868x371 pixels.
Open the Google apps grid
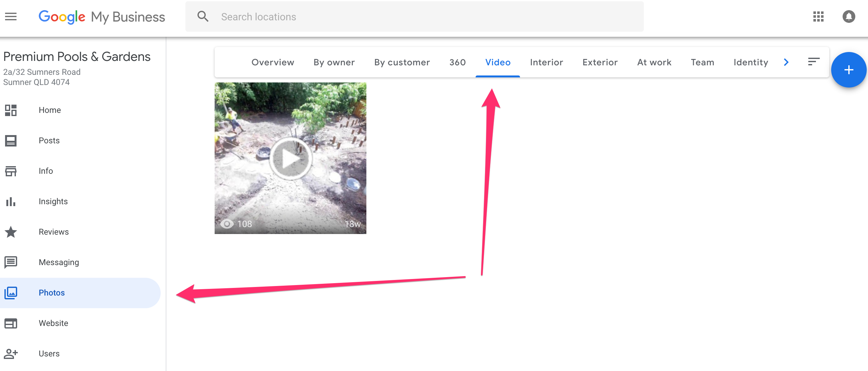click(x=818, y=16)
